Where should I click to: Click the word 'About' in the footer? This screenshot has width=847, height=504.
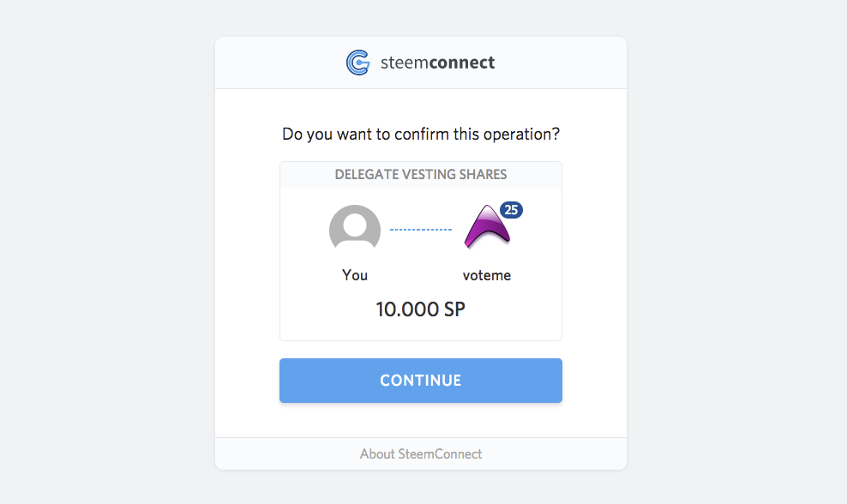tap(377, 453)
